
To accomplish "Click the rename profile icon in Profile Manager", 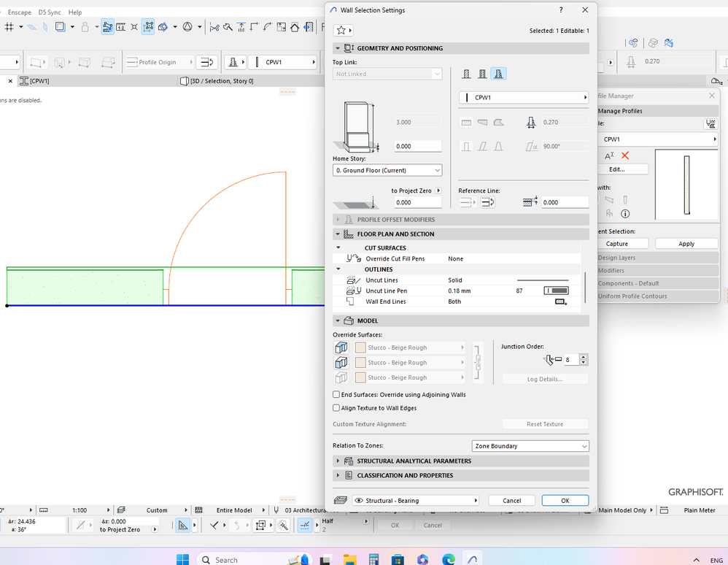I will (609, 155).
